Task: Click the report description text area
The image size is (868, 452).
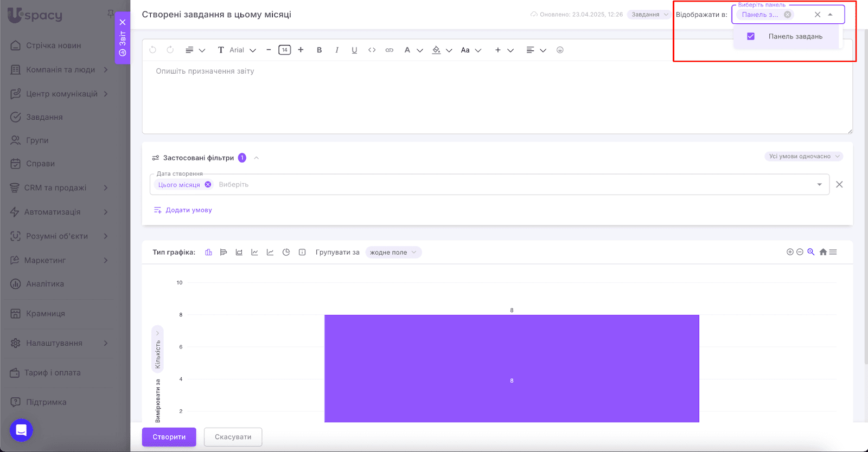Action: coord(496,98)
